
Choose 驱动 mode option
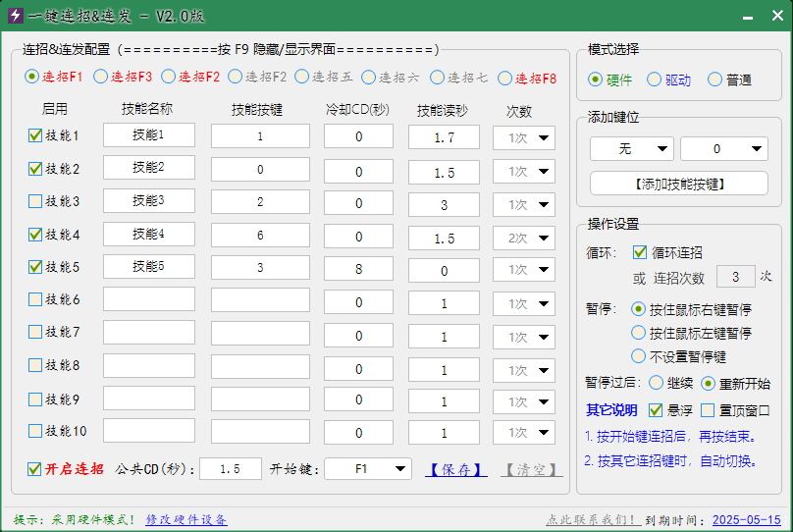(655, 80)
